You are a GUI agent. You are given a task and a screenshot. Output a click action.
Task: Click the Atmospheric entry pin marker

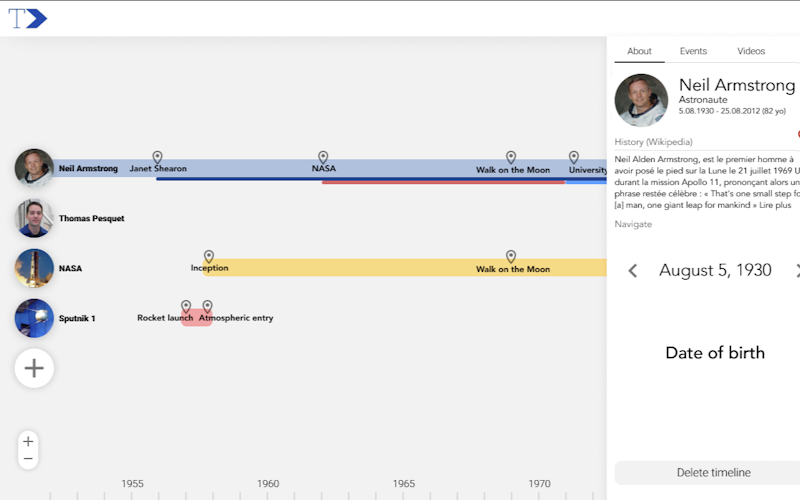(207, 306)
